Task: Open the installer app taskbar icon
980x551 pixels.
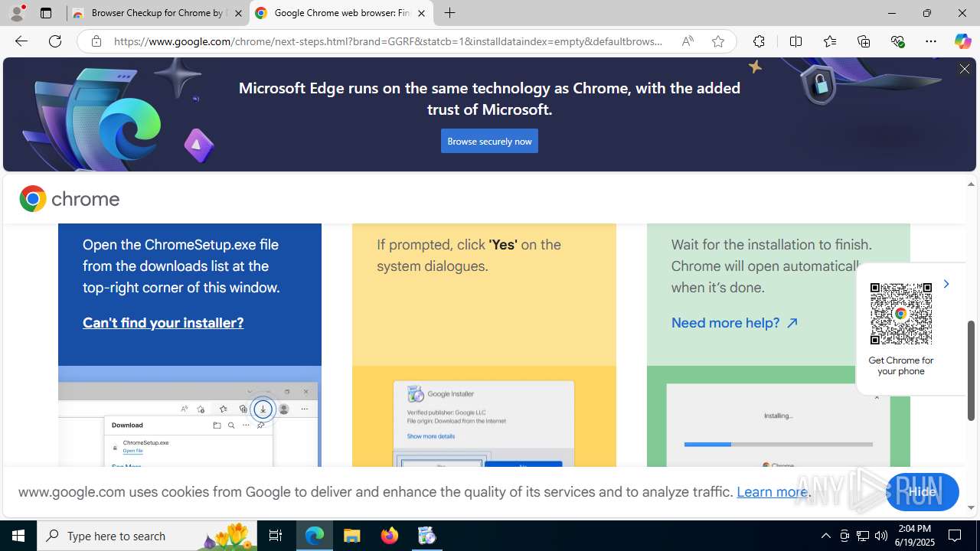Action: point(427,536)
